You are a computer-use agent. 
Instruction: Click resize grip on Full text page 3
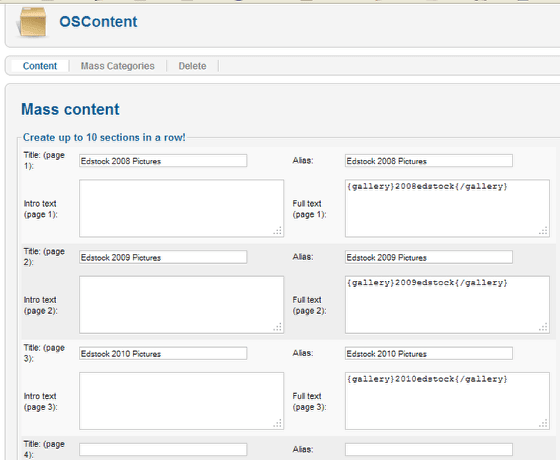[x=544, y=424]
